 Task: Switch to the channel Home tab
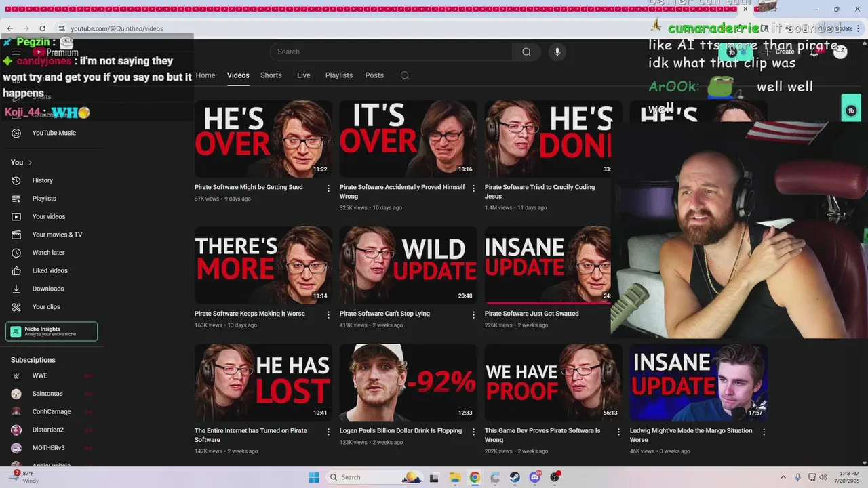tap(205, 75)
